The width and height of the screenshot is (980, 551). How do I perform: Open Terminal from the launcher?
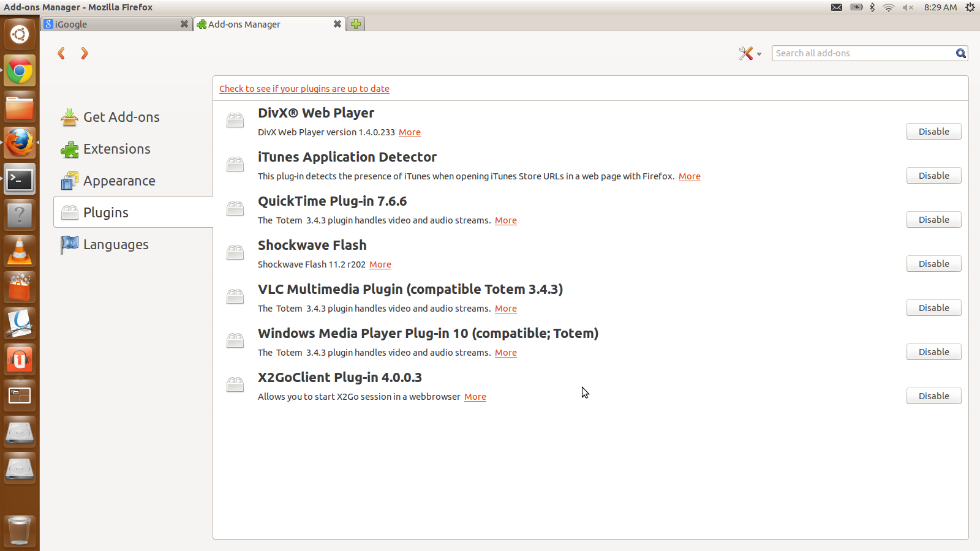click(x=20, y=179)
